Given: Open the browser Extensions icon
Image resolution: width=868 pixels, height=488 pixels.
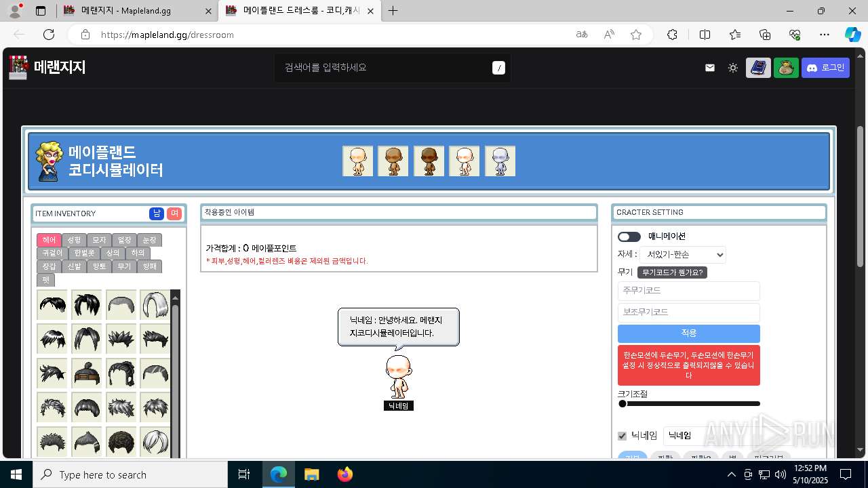Looking at the screenshot, I should click(672, 35).
